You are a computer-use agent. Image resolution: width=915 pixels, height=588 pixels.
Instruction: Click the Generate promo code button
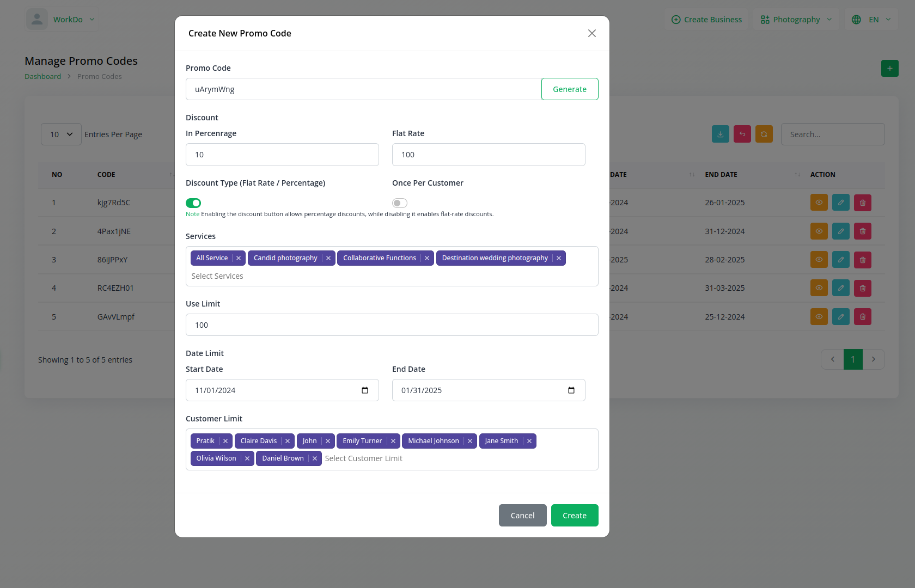[569, 89]
